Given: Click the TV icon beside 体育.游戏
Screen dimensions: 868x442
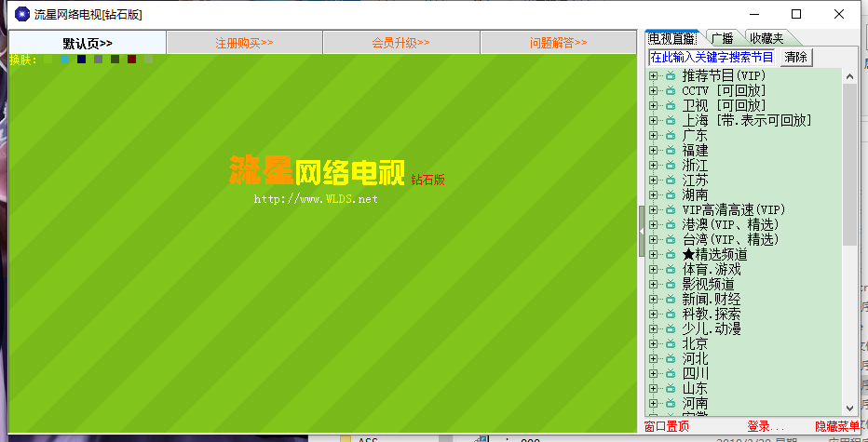Looking at the screenshot, I should (671, 270).
